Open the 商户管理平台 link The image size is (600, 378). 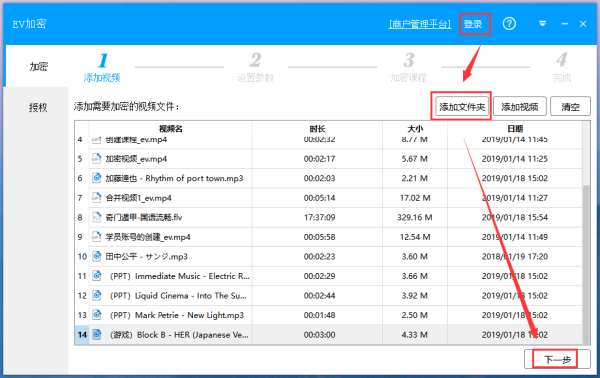420,24
